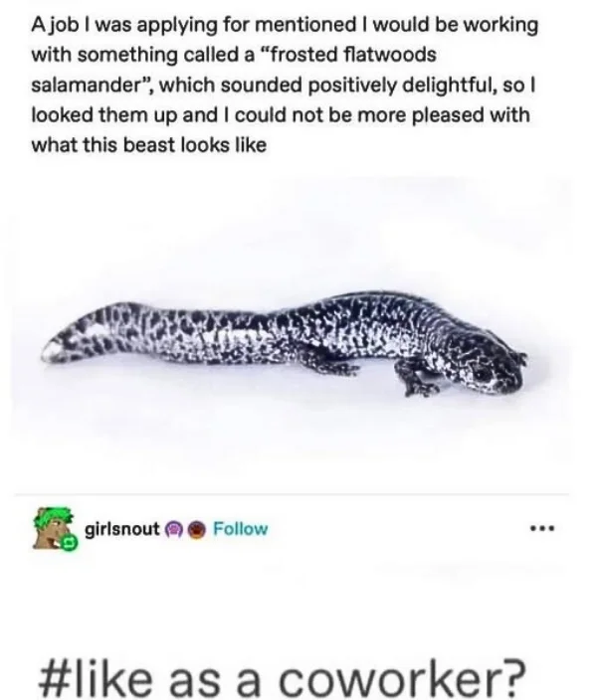Click the green reblog badge on avatar
Image resolution: width=597 pixels, height=700 pixels.
pyautogui.click(x=70, y=542)
